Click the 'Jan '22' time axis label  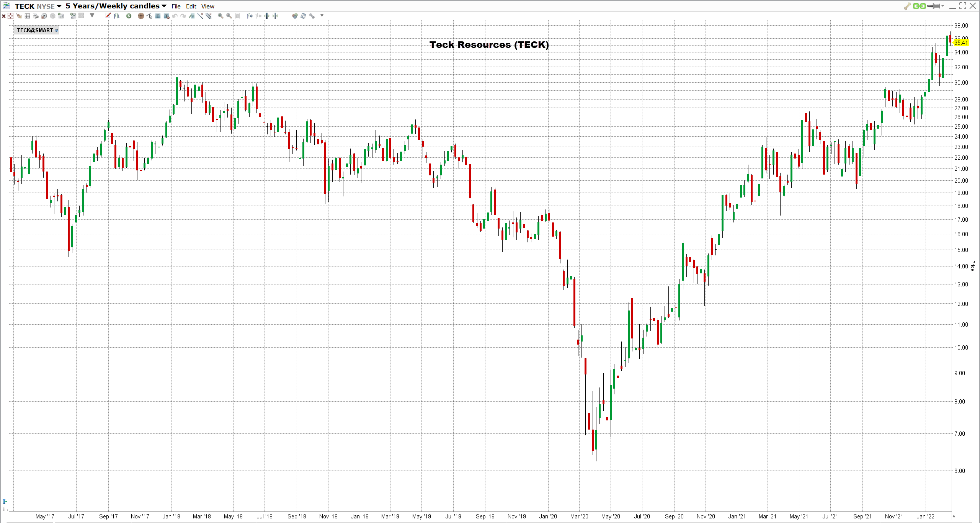(x=925, y=516)
